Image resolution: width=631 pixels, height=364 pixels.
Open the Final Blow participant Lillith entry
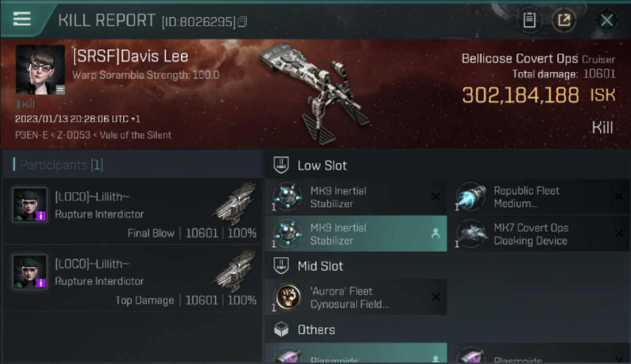point(132,211)
